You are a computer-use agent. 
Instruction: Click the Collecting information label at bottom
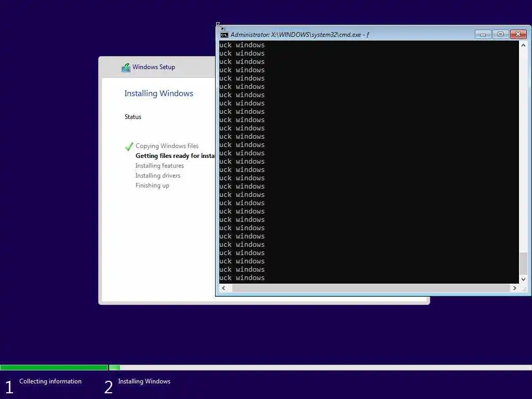[50, 381]
